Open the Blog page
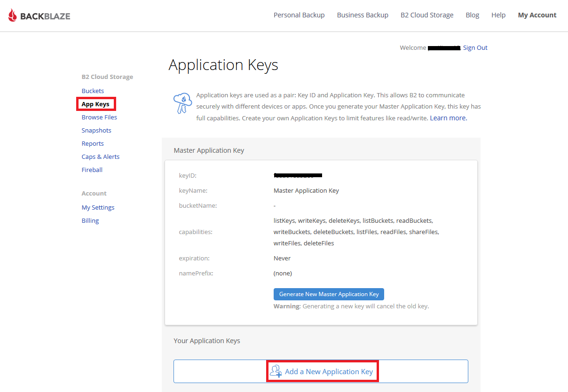Viewport: 568px width, 392px height. pyautogui.click(x=472, y=15)
